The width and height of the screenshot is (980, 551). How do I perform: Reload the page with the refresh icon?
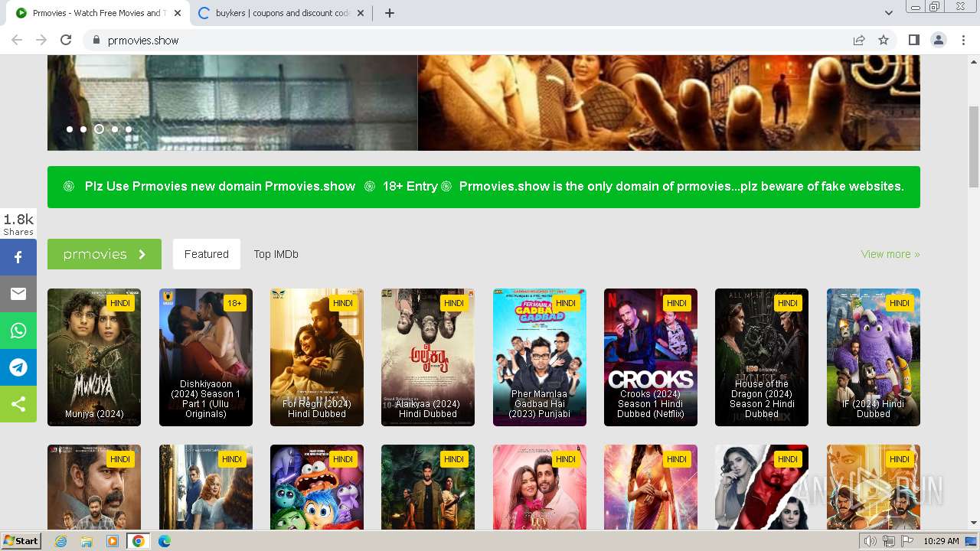pos(66,40)
